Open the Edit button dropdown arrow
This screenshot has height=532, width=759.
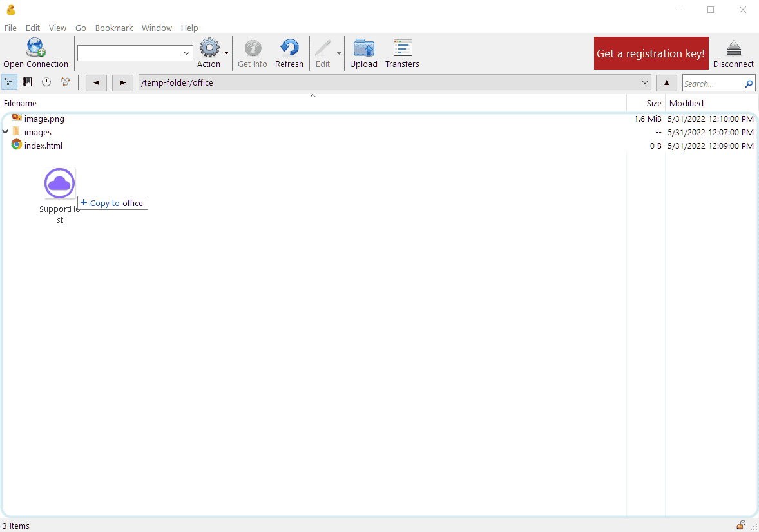339,53
